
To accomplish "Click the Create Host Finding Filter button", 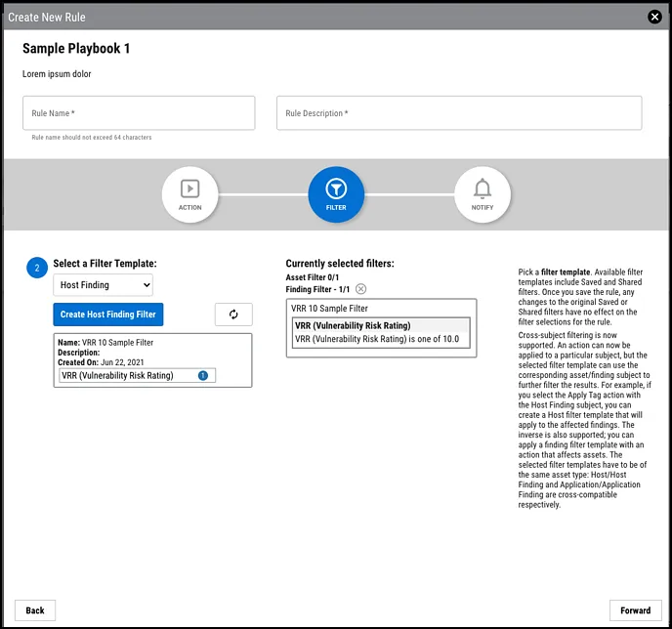I will (x=108, y=314).
